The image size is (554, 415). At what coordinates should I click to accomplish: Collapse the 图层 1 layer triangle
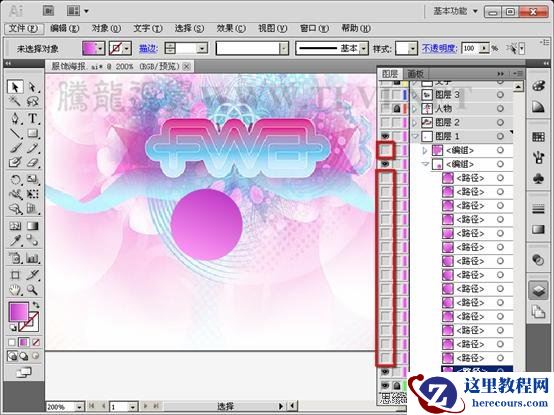[415, 136]
